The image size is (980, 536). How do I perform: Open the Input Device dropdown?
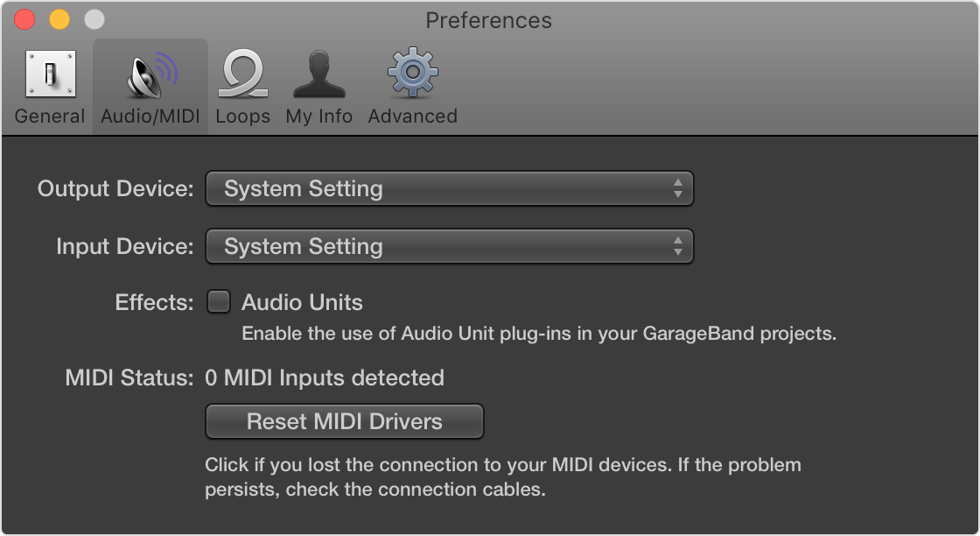click(x=449, y=246)
